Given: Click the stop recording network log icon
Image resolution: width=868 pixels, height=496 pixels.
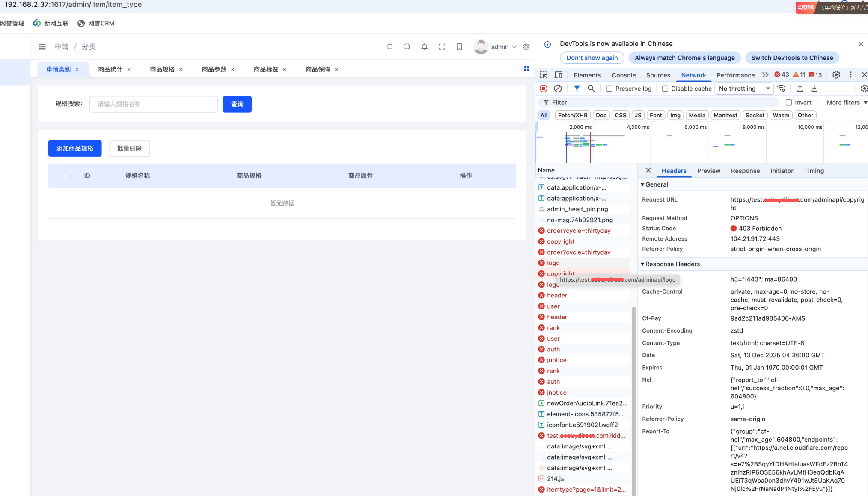Looking at the screenshot, I should point(544,89).
